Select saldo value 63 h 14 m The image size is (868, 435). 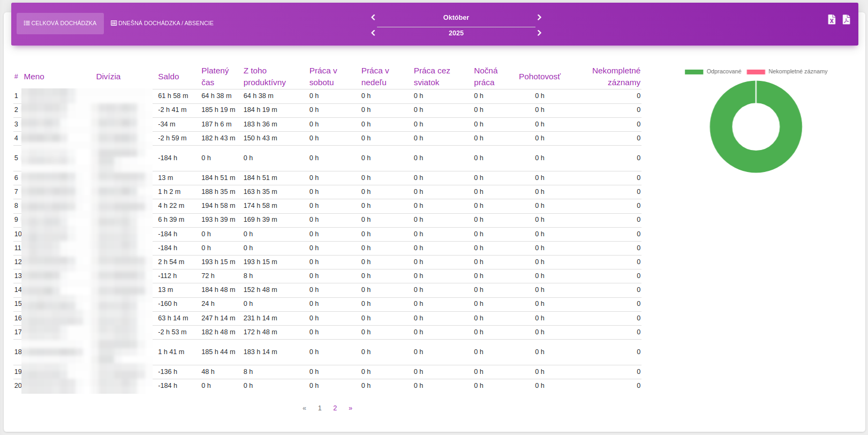[x=173, y=318]
